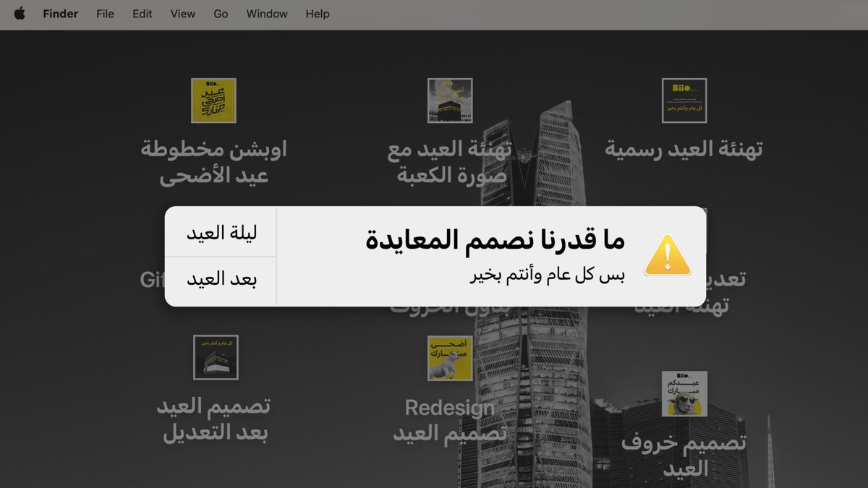Open the Apple menu
Viewport: 868px width, 488px height.
tap(20, 13)
